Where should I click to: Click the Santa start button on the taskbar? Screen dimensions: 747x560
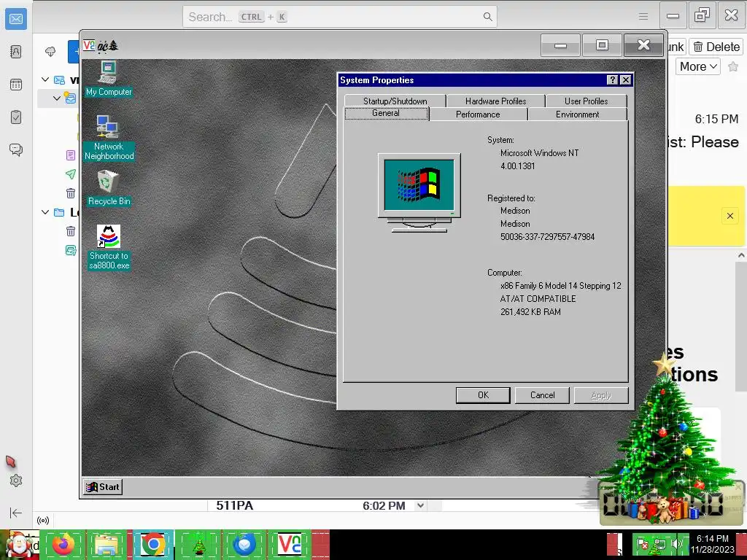pos(20,544)
